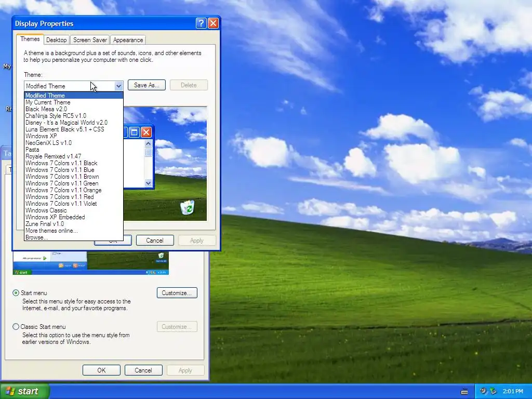This screenshot has height=399, width=532.
Task: Click the preview window's scroll down arrow
Action: (148, 183)
